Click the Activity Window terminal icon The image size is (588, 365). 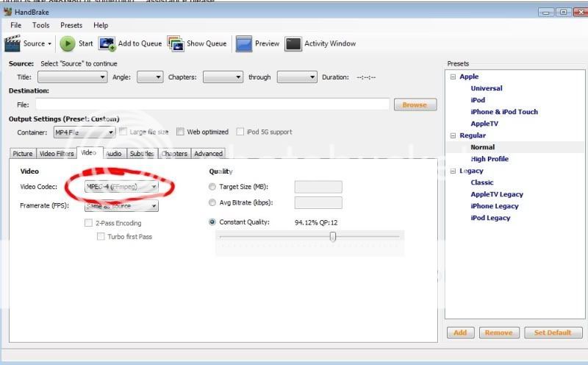[x=293, y=43]
